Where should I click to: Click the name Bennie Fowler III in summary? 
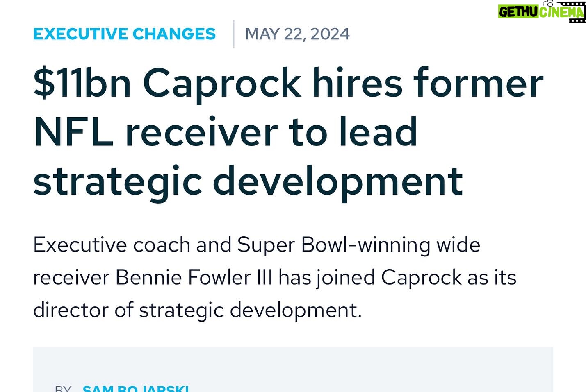coord(194,277)
